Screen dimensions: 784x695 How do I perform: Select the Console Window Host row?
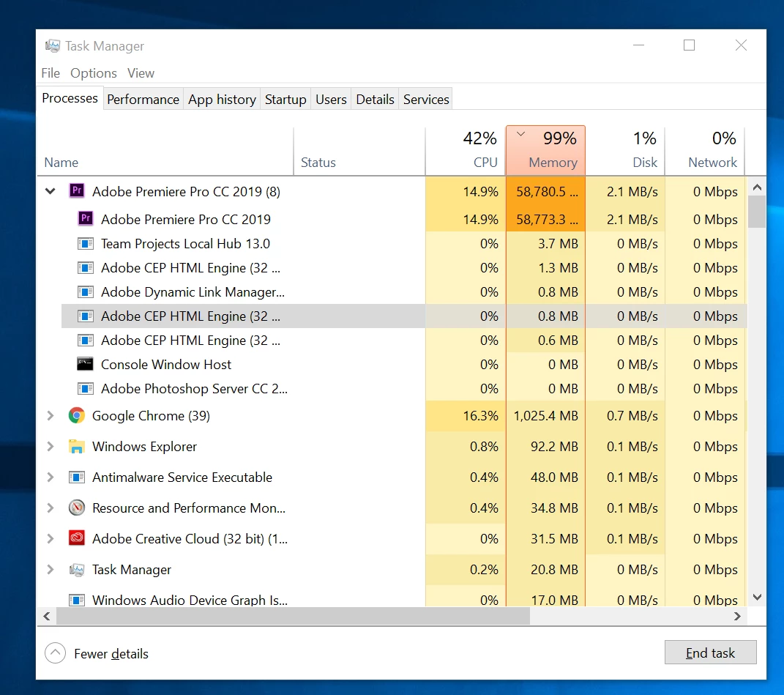click(404, 364)
